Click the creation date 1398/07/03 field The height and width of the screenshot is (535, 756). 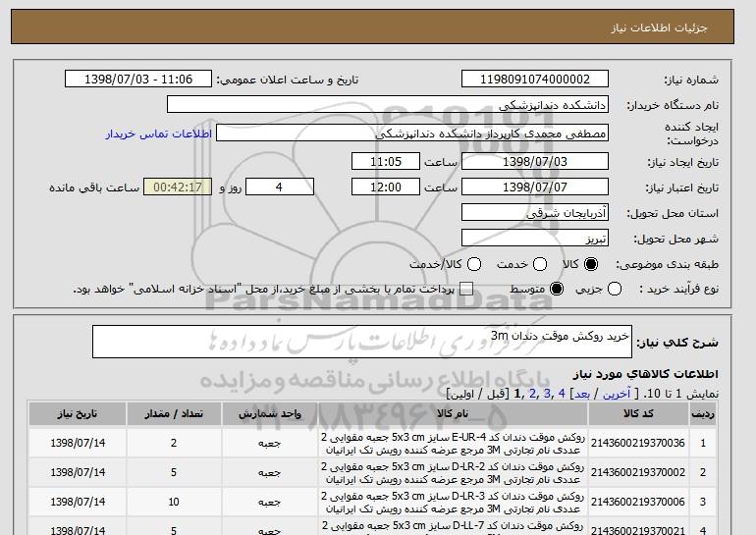click(535, 161)
